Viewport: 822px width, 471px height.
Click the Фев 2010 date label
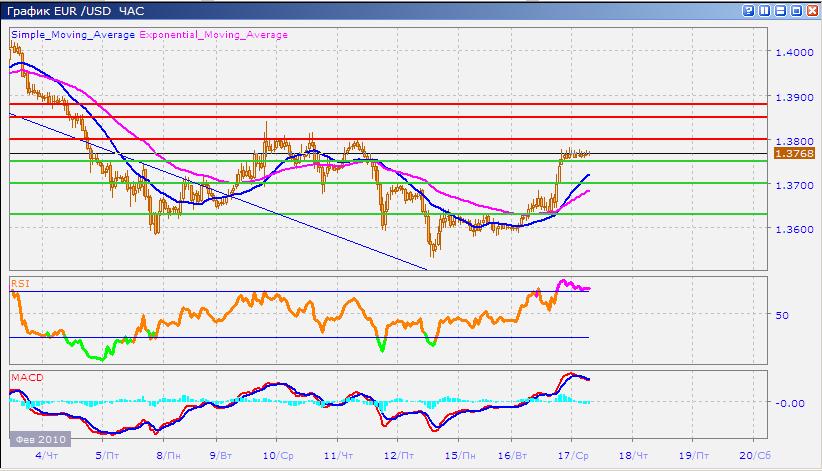[x=36, y=439]
